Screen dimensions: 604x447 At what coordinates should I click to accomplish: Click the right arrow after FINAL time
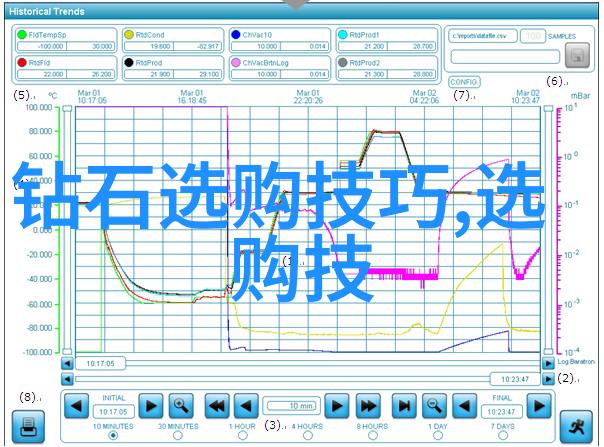point(539,405)
